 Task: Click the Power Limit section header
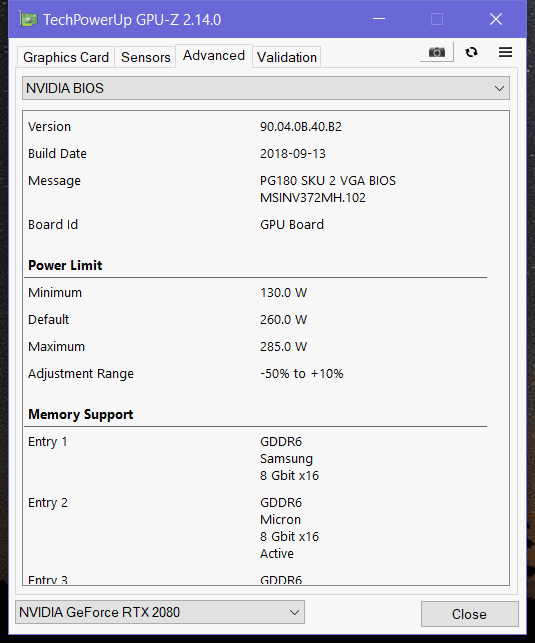65,265
